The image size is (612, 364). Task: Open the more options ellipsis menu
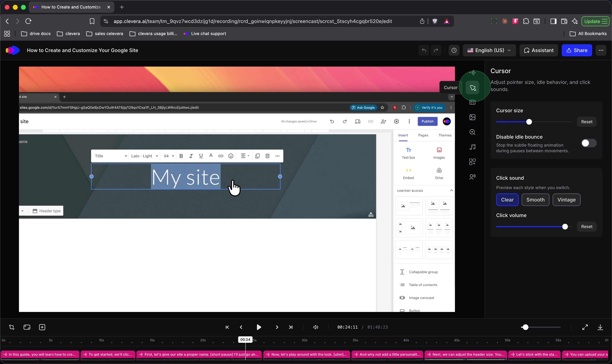pyautogui.click(x=601, y=50)
